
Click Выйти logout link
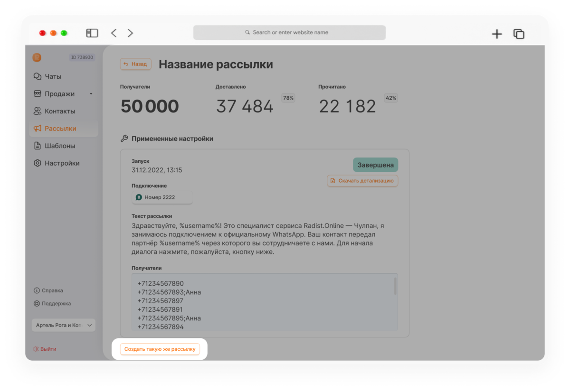click(45, 349)
